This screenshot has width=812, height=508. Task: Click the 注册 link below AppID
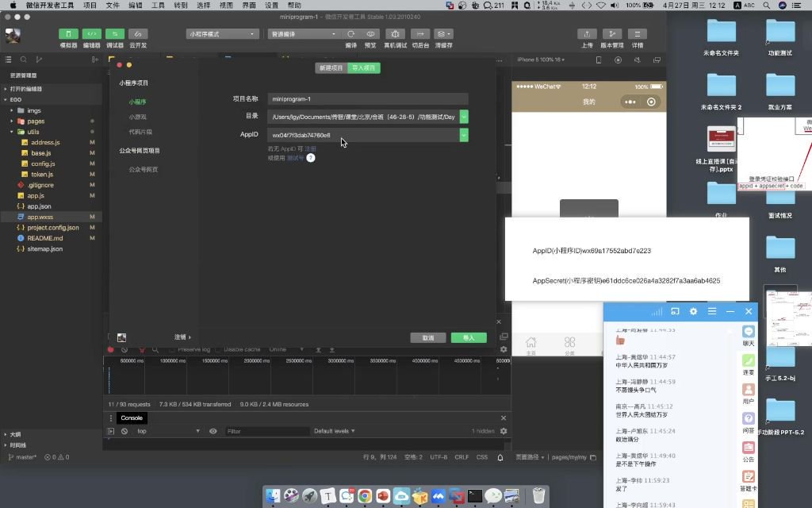[x=310, y=148]
